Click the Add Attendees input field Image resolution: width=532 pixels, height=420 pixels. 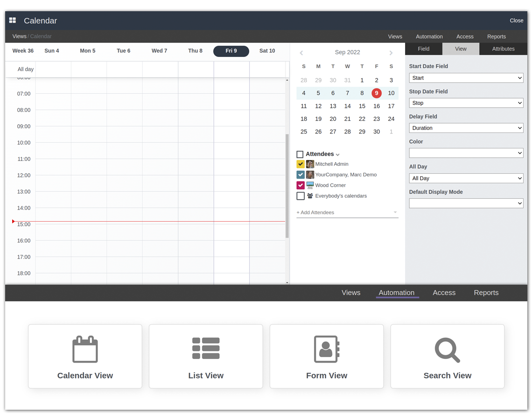[x=343, y=212]
